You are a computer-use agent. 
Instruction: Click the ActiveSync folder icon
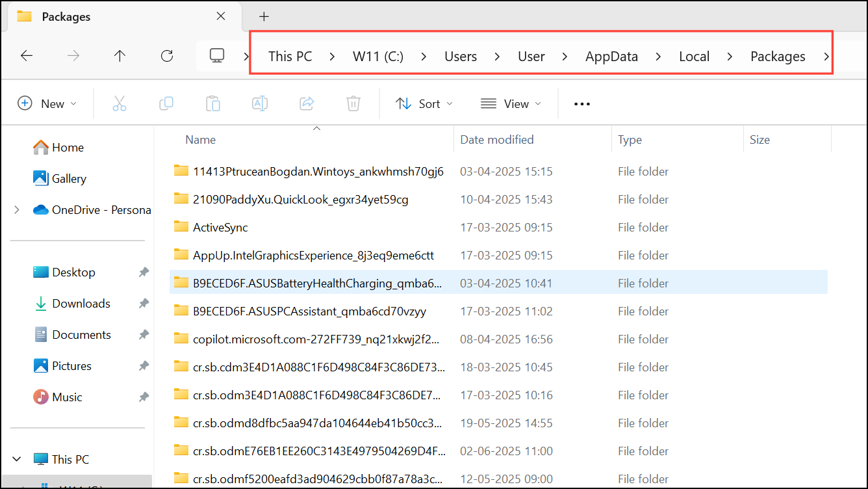click(x=181, y=227)
